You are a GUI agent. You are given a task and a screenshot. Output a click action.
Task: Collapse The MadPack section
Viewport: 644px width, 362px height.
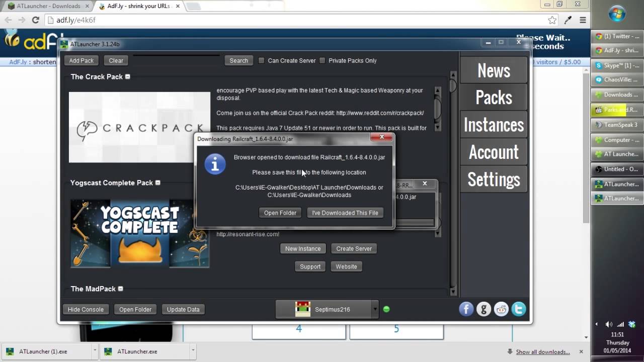tap(120, 289)
